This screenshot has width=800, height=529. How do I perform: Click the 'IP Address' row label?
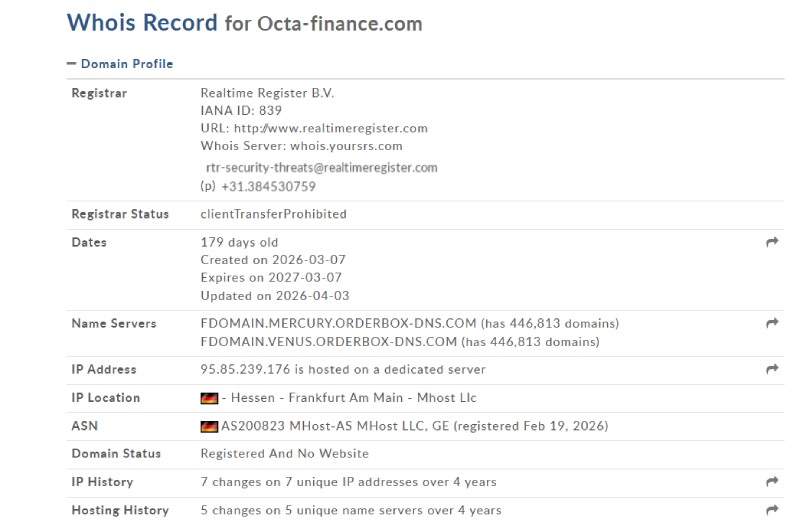coord(104,369)
